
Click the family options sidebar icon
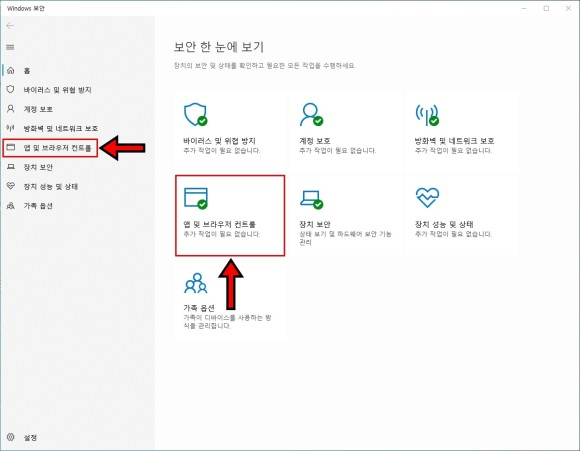click(11, 205)
